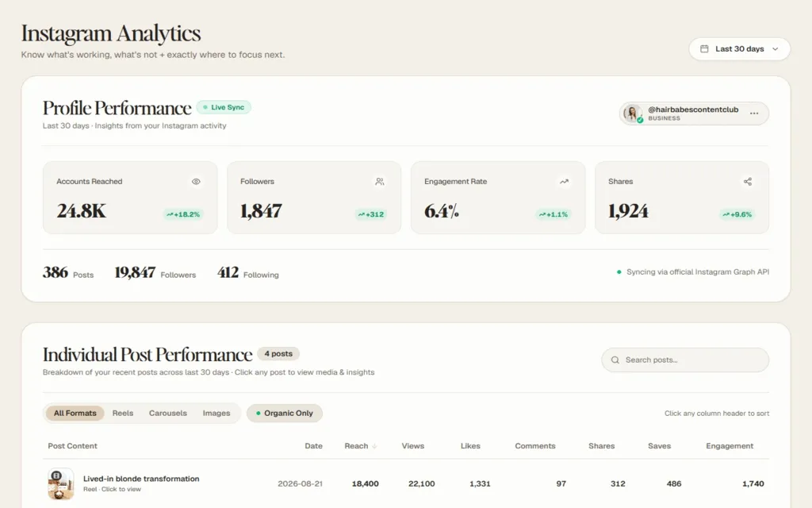Sort table by Views column

coord(412,446)
